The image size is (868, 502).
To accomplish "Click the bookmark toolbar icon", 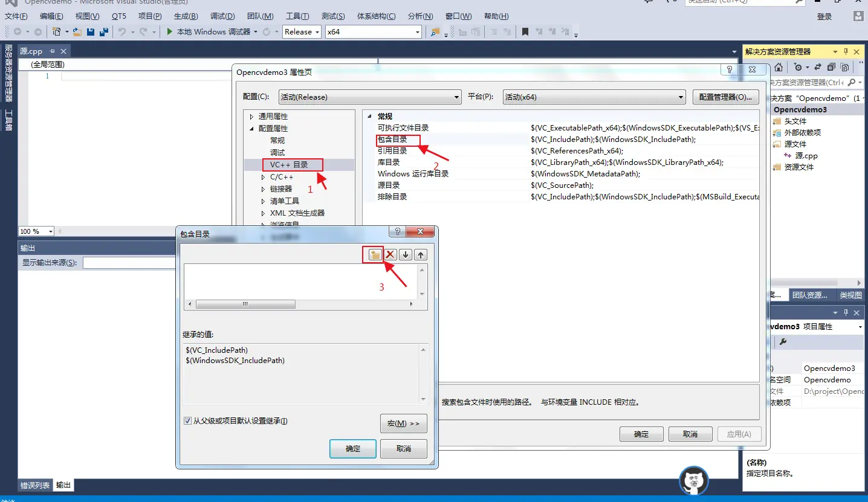I will coord(525,31).
